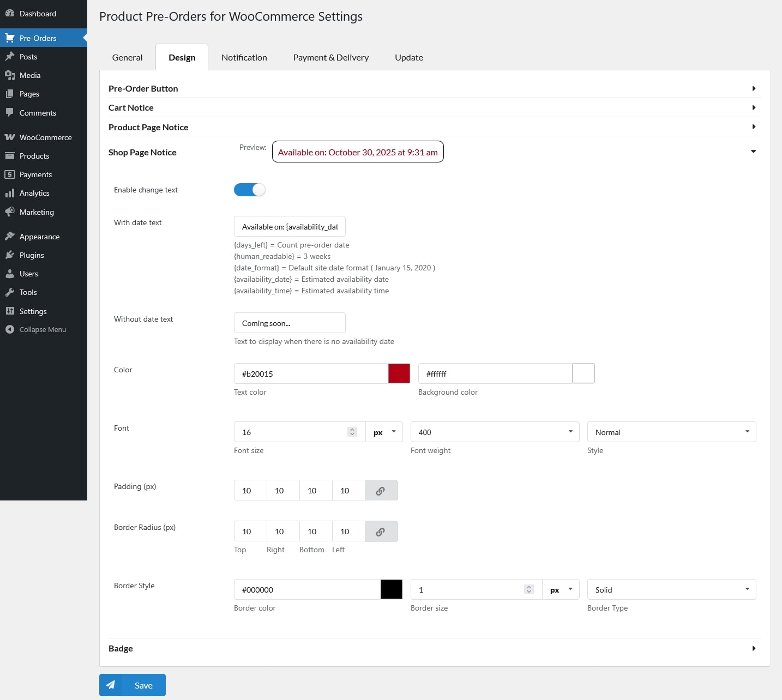
Task: Collapse the sidebar with Collapse Menu
Action: click(x=36, y=330)
